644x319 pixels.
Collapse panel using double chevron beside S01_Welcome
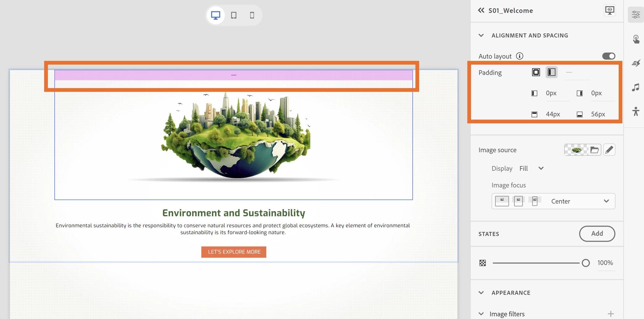point(481,11)
